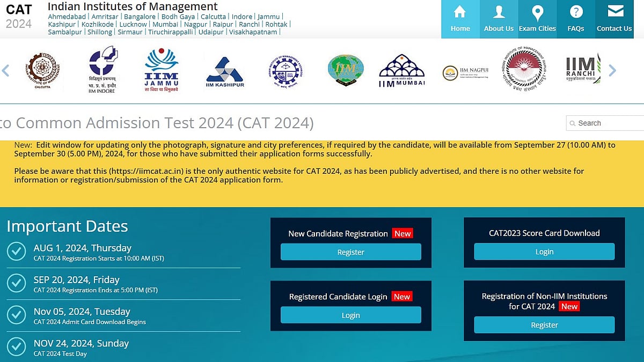Click checkmark icon beside SEP 20, 2024
Screen dimensions: 644x362
coord(16,283)
